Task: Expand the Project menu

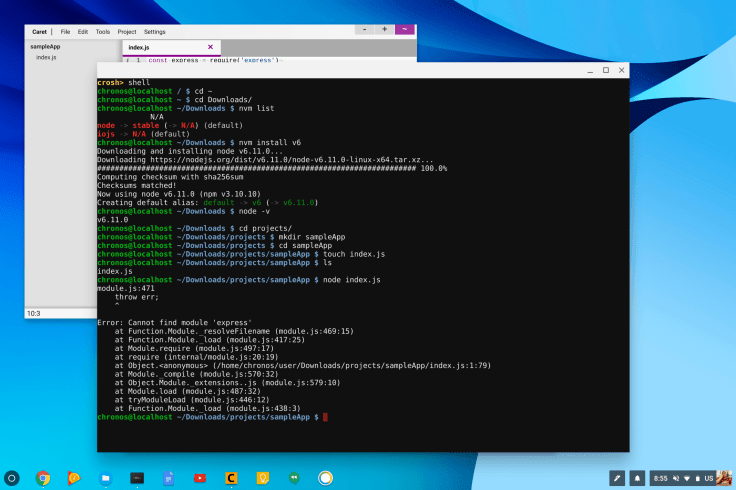Action: coord(127,32)
